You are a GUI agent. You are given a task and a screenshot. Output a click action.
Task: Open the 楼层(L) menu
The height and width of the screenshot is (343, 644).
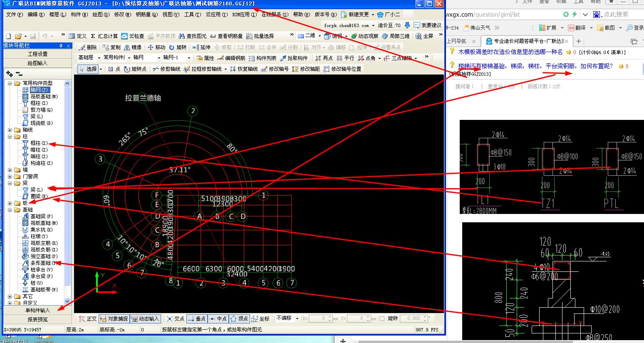point(57,15)
